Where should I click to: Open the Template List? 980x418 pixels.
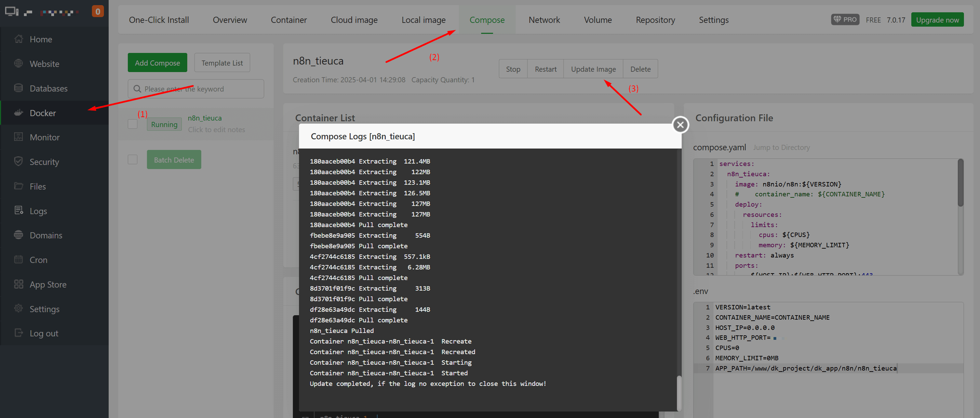point(222,63)
